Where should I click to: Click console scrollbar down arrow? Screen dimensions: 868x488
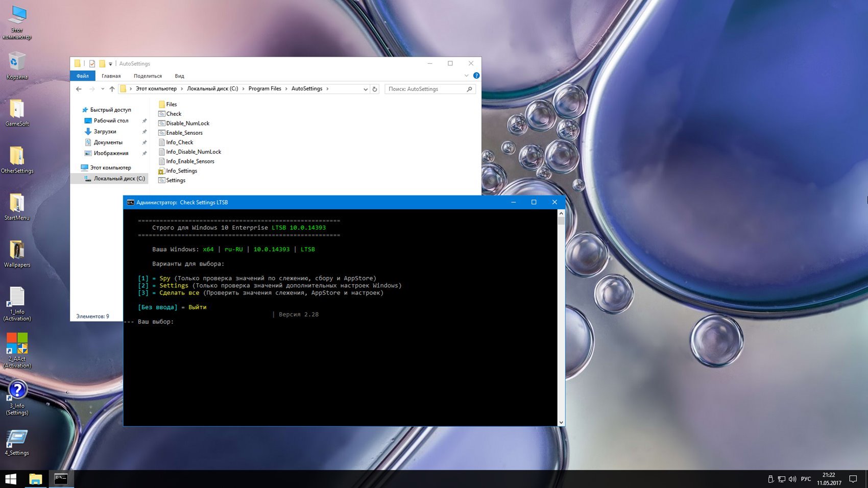[561, 422]
